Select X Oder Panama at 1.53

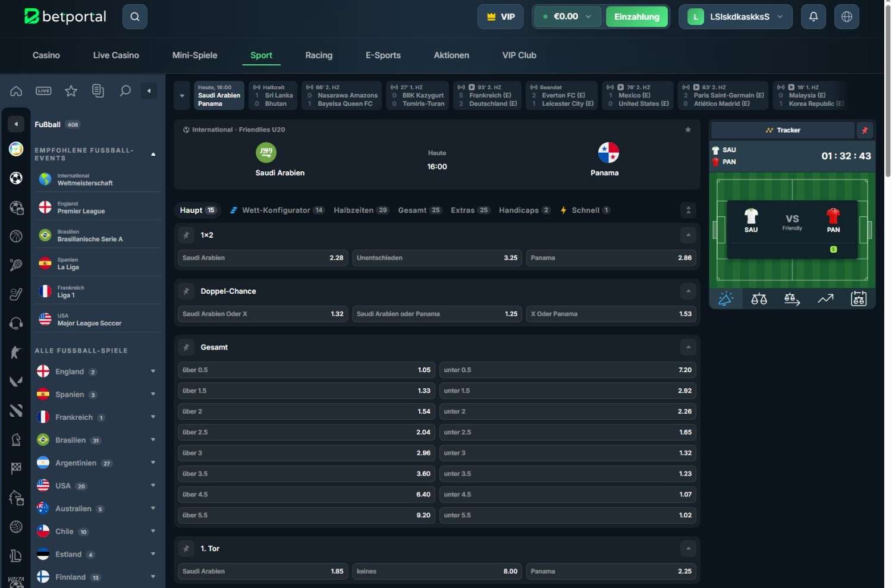[x=611, y=314]
